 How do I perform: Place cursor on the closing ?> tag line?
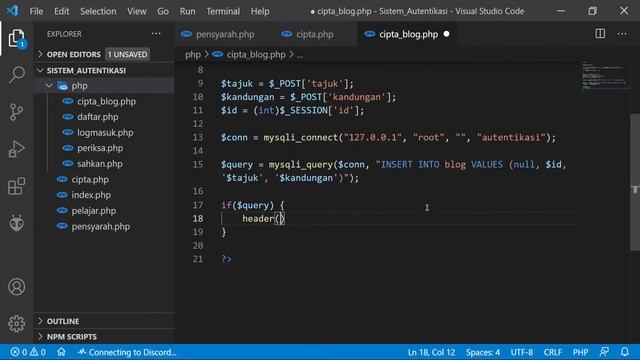[227, 259]
